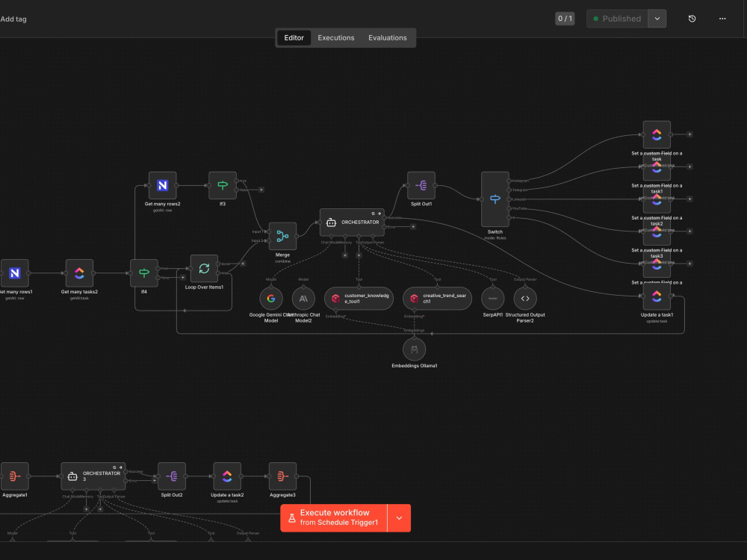Expand the Published dropdown arrow
The width and height of the screenshot is (747, 560).
point(657,19)
